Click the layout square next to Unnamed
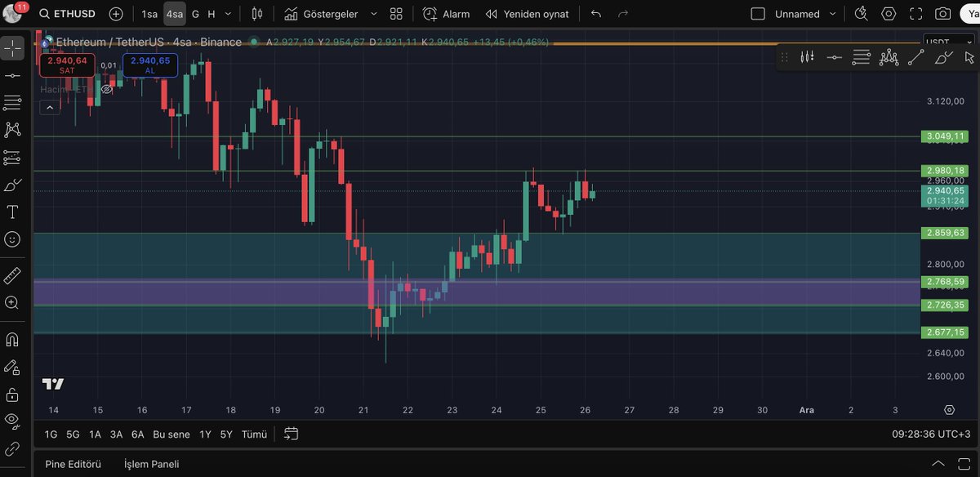This screenshot has height=477, width=980. (758, 14)
